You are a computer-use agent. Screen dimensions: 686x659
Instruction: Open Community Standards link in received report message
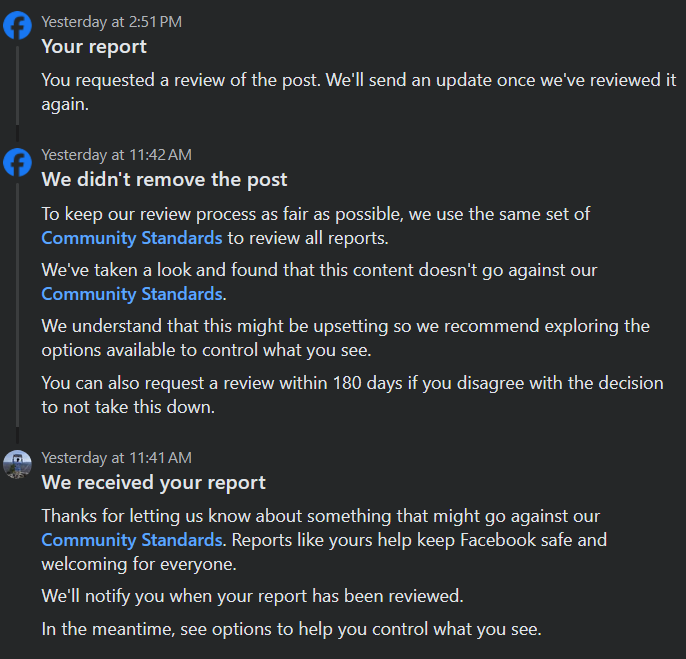[131, 540]
